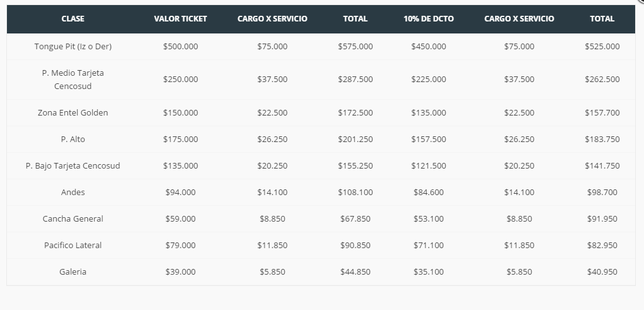This screenshot has height=310, width=644.
Task: Click P. Medio Tarjeta Cencosud class cell
Action: 73,80
